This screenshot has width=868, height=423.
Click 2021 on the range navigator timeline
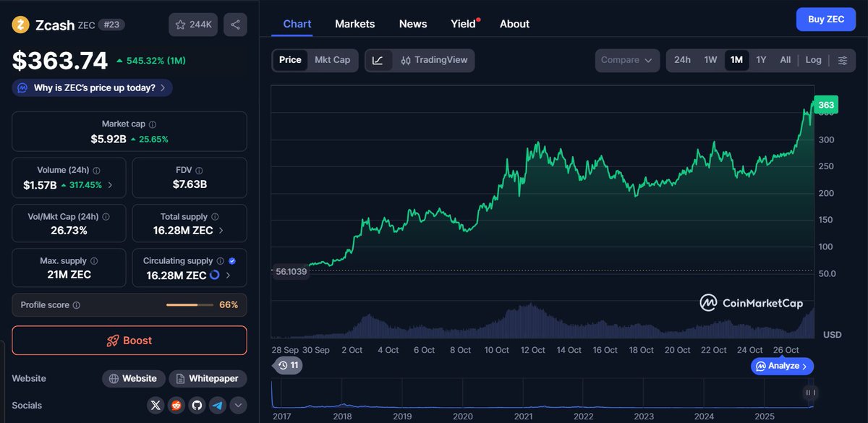[x=523, y=416]
